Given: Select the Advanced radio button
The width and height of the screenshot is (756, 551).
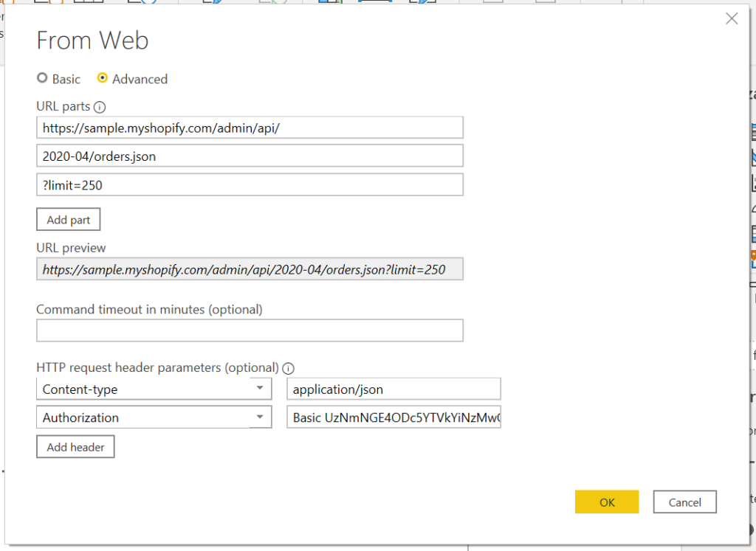Looking at the screenshot, I should (x=103, y=79).
